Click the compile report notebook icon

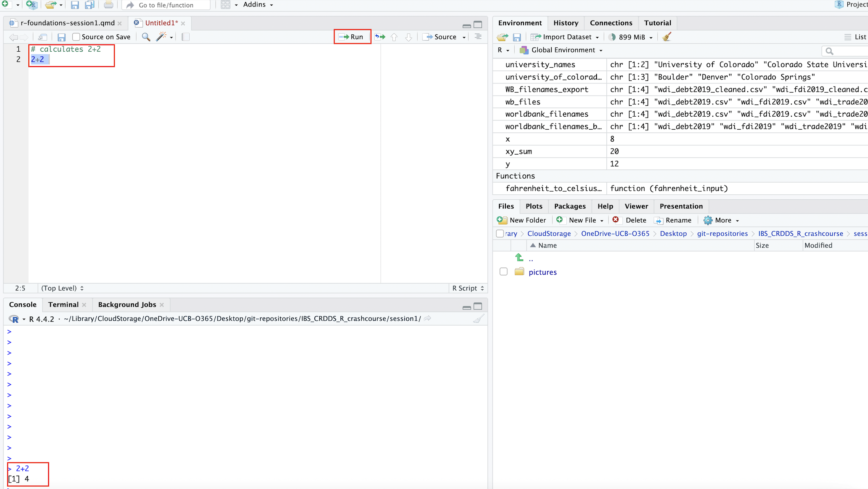pos(185,37)
